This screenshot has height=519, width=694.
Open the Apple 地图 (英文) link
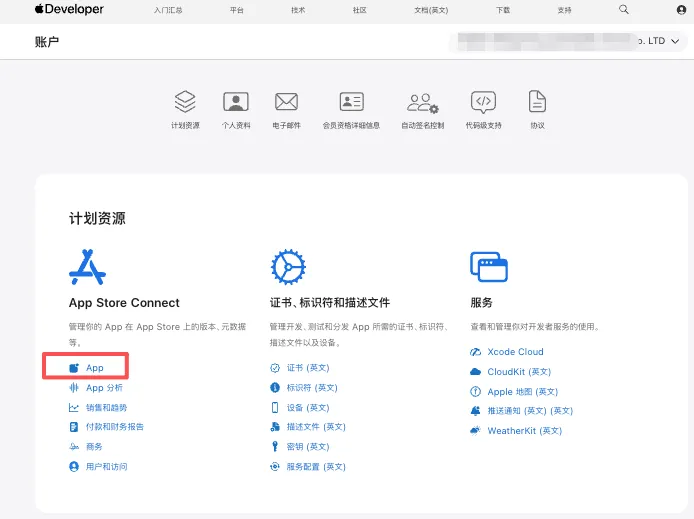(523, 392)
